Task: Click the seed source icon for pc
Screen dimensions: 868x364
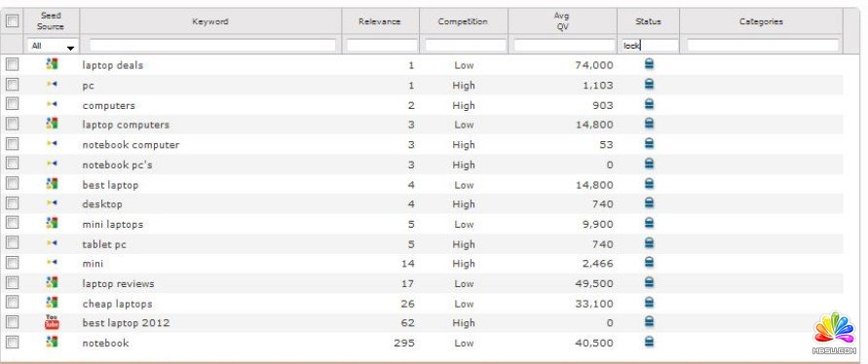Action: pos(52,84)
